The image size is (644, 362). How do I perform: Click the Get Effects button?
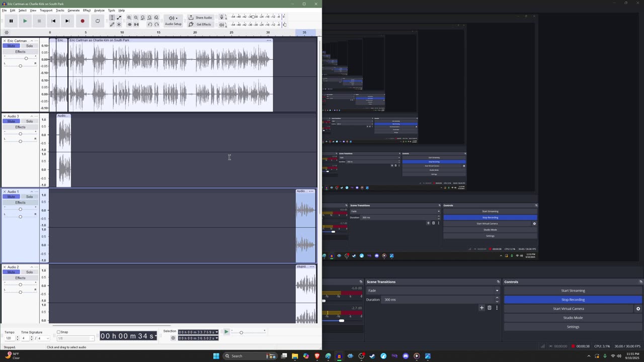pos(200,24)
